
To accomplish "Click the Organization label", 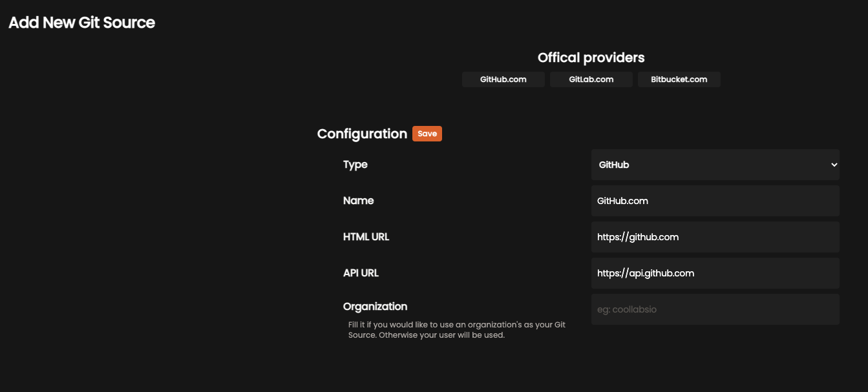I will pos(375,307).
